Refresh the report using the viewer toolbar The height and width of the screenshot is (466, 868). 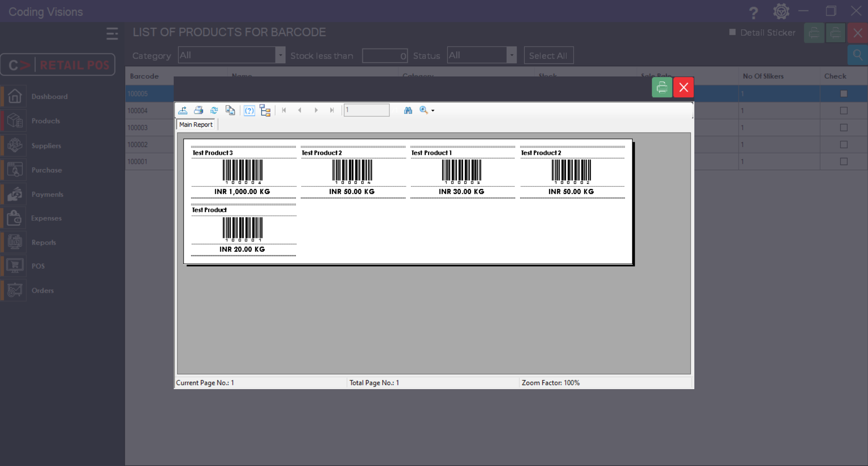214,110
